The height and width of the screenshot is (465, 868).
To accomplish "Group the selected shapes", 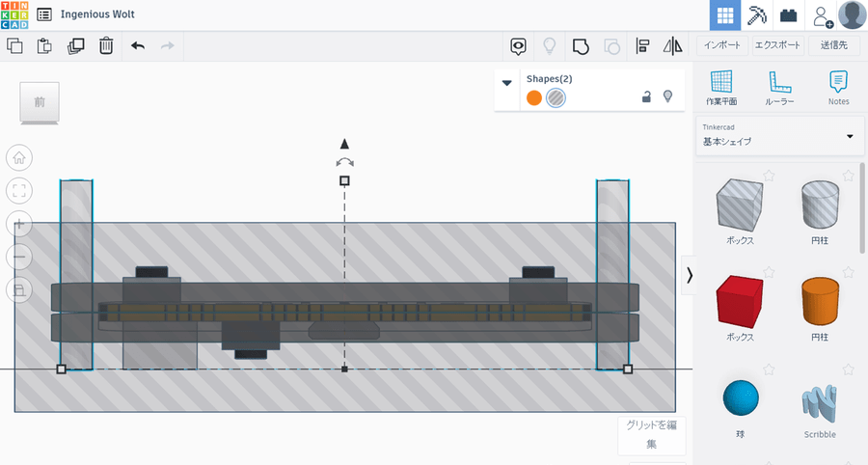I will tap(581, 46).
